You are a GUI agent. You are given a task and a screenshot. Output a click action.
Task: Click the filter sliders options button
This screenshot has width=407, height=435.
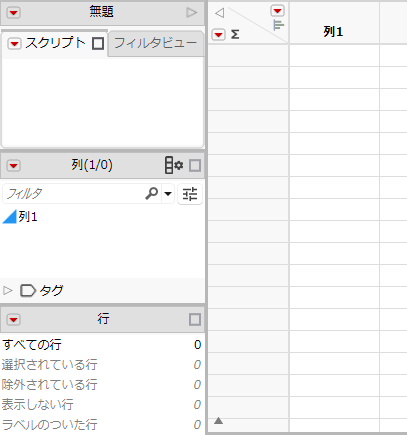190,194
